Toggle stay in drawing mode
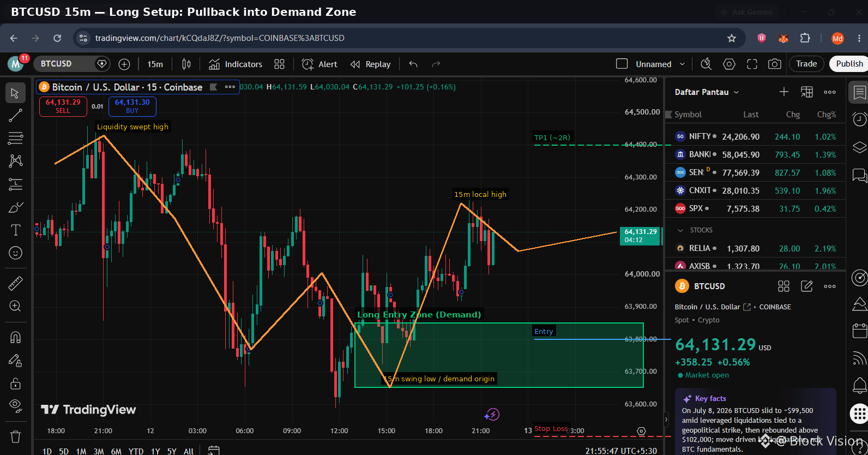868x455 pixels. point(15,360)
